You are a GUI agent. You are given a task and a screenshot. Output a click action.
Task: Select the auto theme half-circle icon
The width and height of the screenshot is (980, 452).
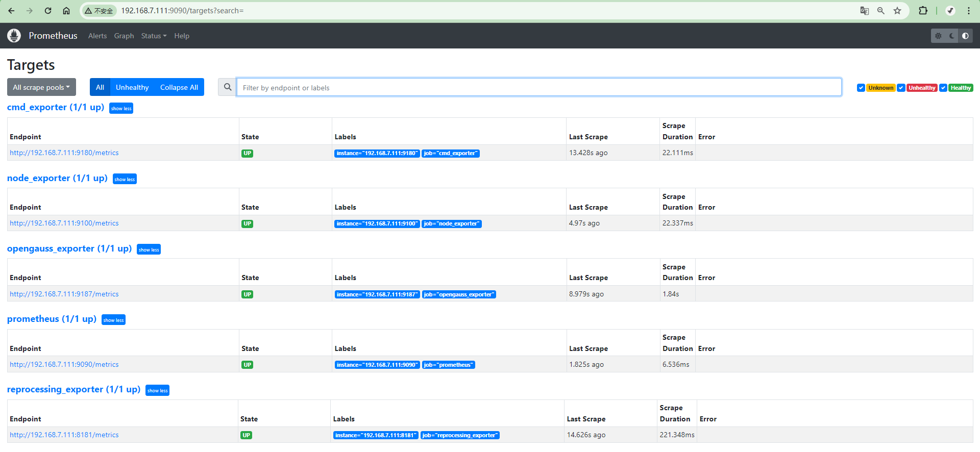[965, 36]
